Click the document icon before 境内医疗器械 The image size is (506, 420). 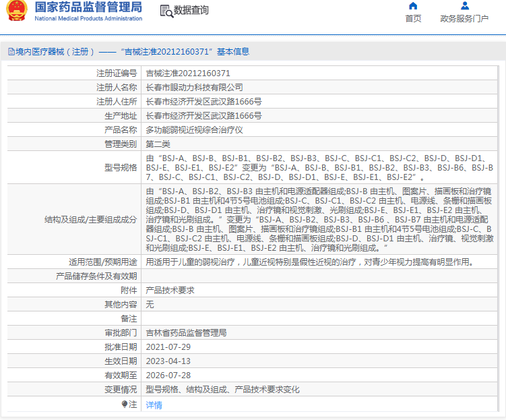click(x=11, y=52)
